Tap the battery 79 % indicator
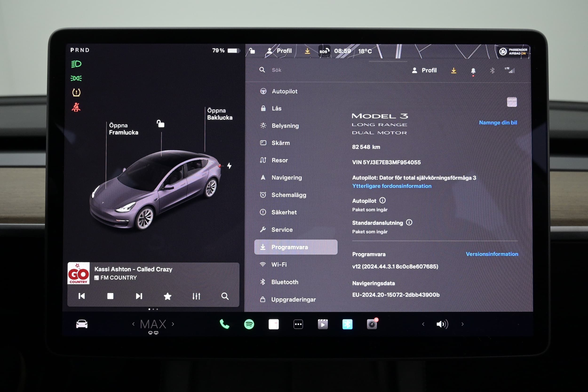588x392 pixels. pyautogui.click(x=226, y=51)
